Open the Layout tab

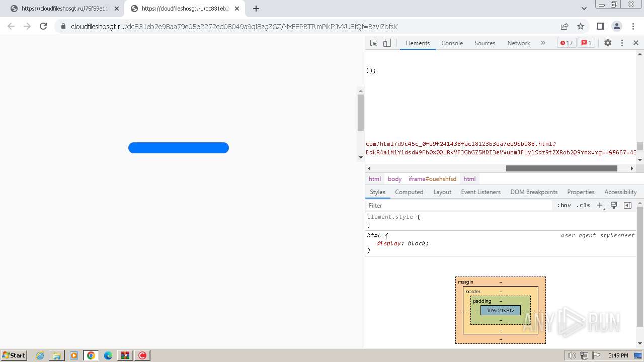point(442,192)
